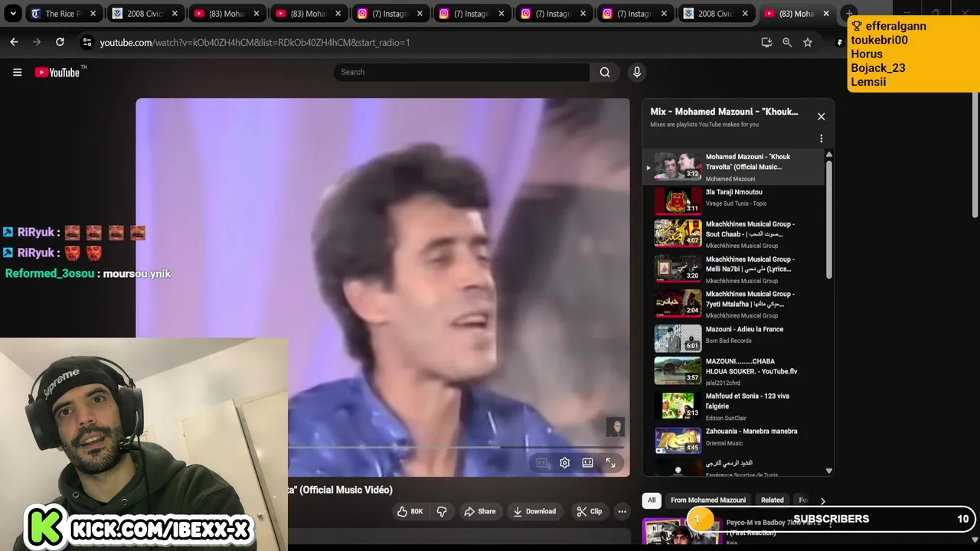Image resolution: width=980 pixels, height=551 pixels.
Task: Toggle theater mode in player
Action: tap(587, 463)
